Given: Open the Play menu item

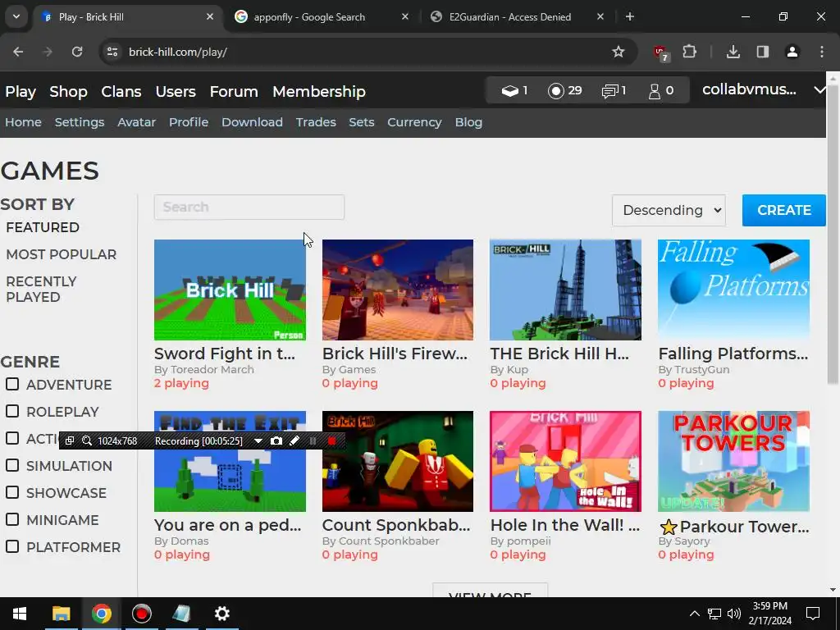Looking at the screenshot, I should tap(21, 92).
